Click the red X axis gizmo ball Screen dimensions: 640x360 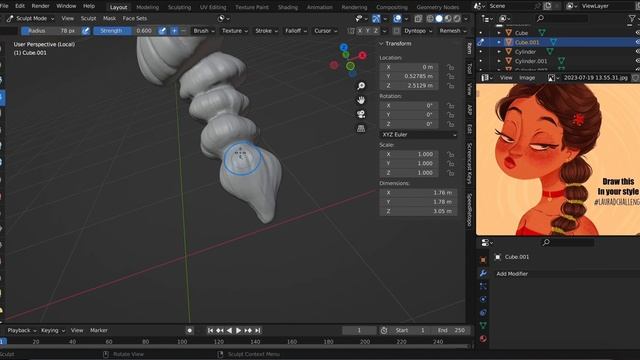pyautogui.click(x=362, y=55)
